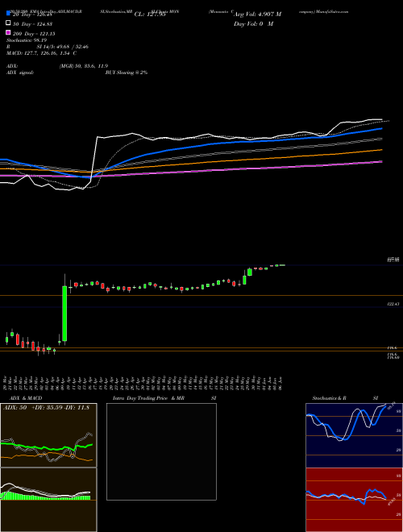Click the magenta 200 Day EMA legend swatch
The height and width of the screenshot is (532, 403).
tap(8, 32)
